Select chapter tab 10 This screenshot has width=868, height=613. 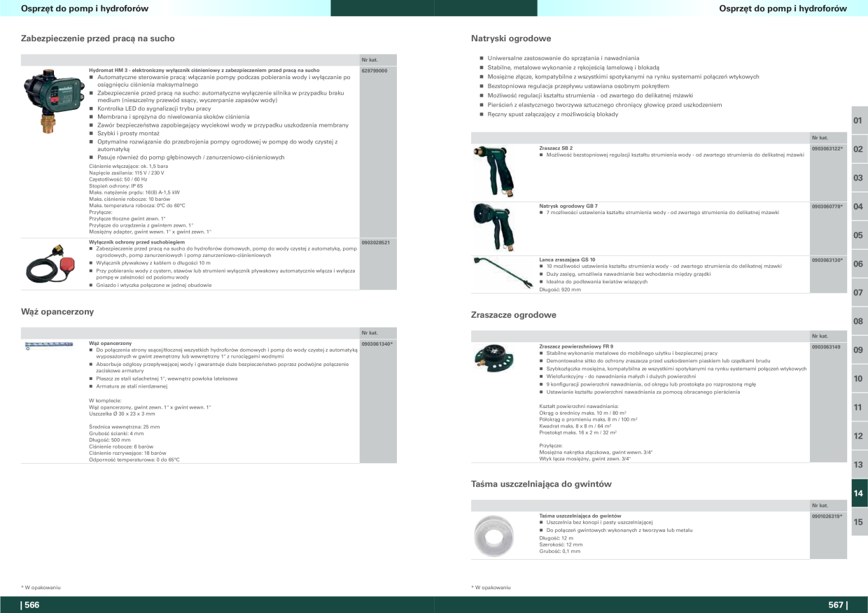coord(860,379)
